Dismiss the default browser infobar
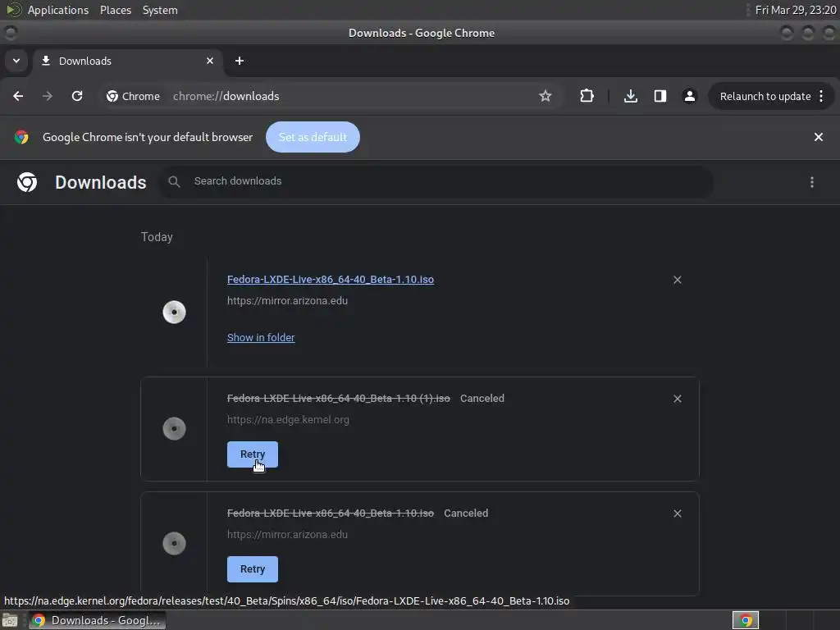840x630 pixels. [818, 137]
